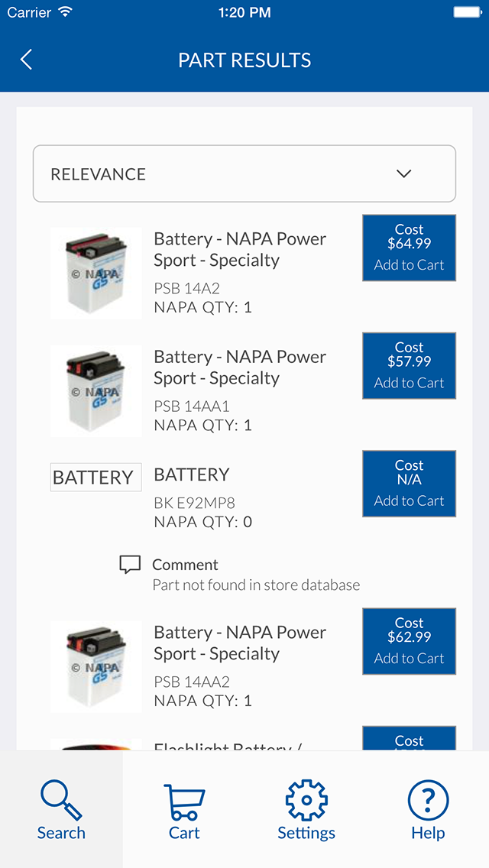The height and width of the screenshot is (868, 489).
Task: Tap the Wi-Fi status icon
Action: pos(66,11)
